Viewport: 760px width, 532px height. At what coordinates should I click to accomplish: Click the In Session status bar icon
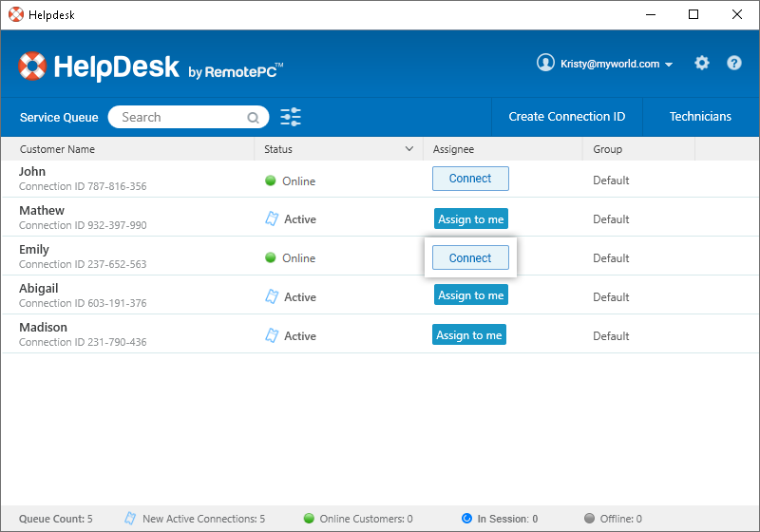point(466,519)
